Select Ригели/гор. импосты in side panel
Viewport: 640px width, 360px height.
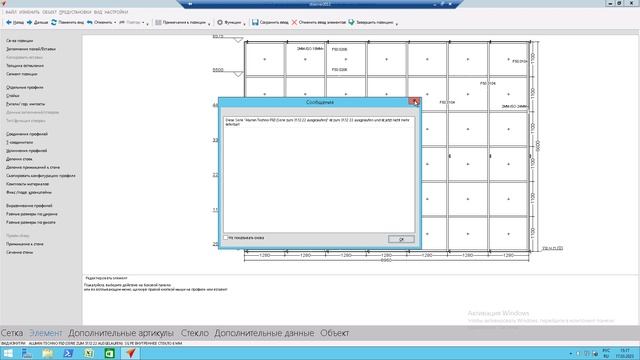coord(25,104)
